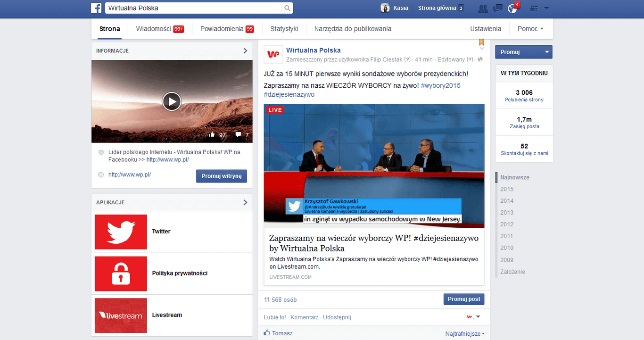Go to Strona główna
644x340 pixels.
(437, 8)
